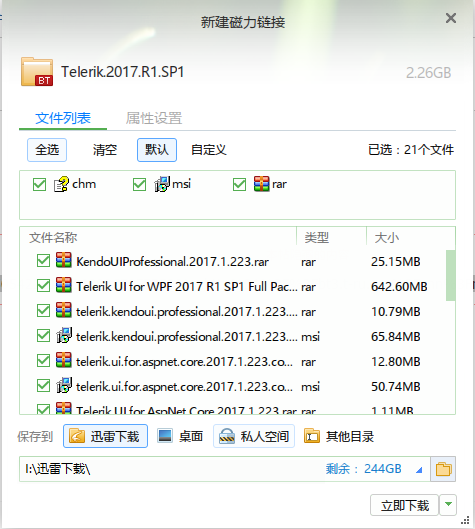Click the rar icon of the 12.80MB aspnet.core row

click(64, 360)
